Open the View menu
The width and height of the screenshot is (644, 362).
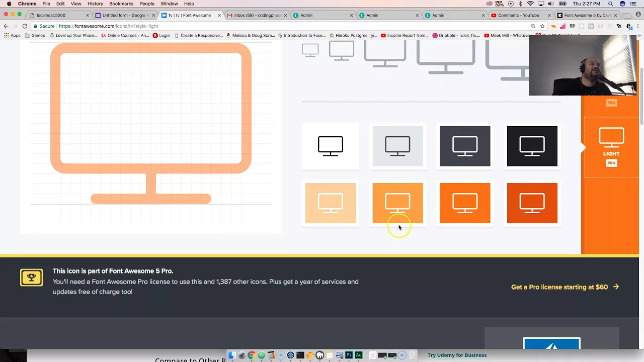76,4
